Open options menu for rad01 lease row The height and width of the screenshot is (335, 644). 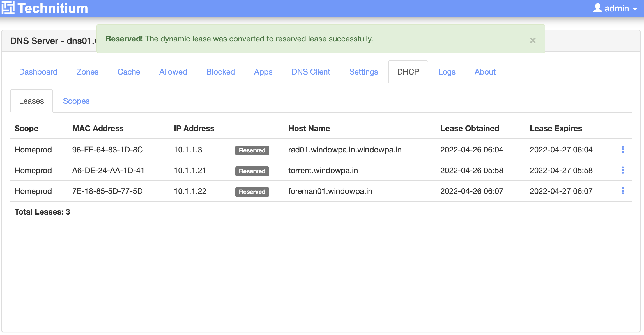pyautogui.click(x=623, y=150)
